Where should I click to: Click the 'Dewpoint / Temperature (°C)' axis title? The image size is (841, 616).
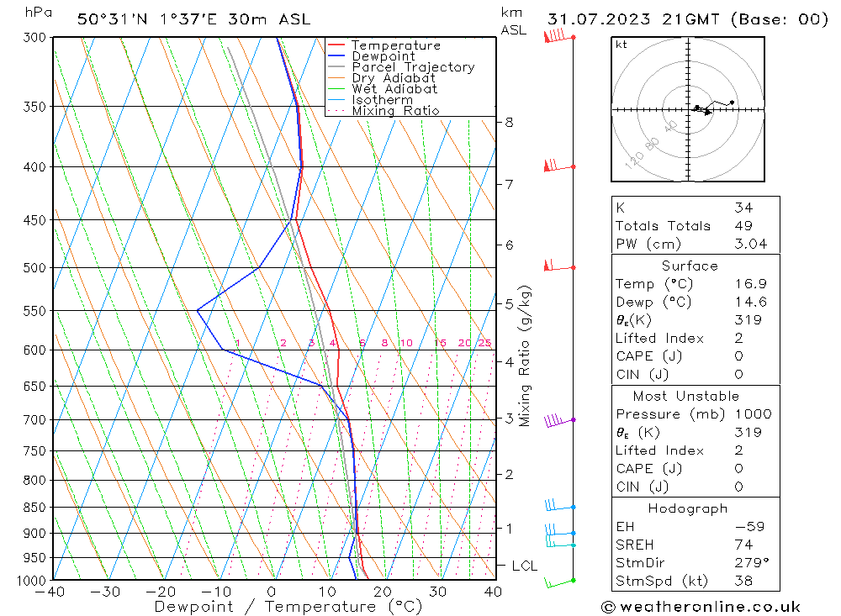(288, 607)
